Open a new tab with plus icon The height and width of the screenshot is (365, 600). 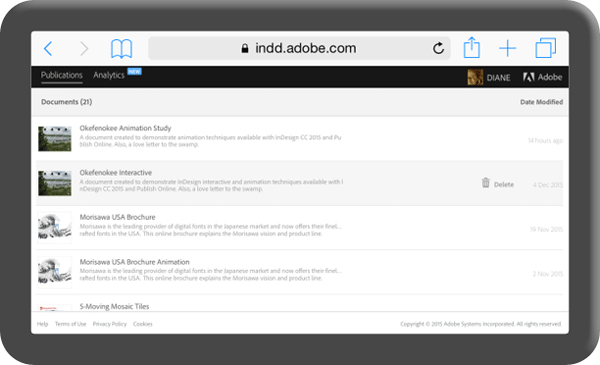(508, 49)
